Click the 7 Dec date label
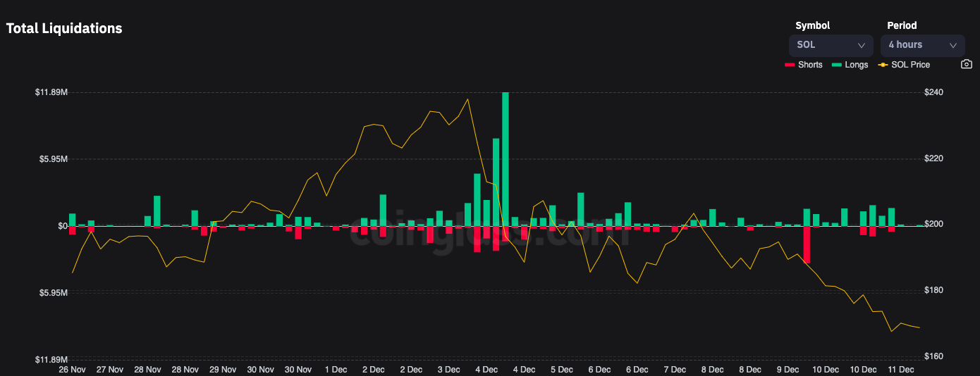This screenshot has width=980, height=376. pos(675,370)
